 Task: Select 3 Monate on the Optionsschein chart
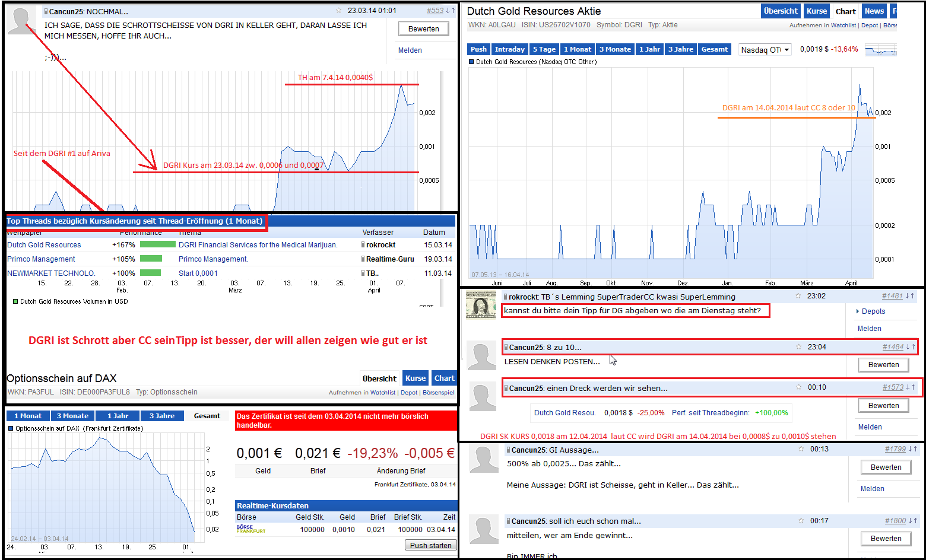click(x=73, y=416)
